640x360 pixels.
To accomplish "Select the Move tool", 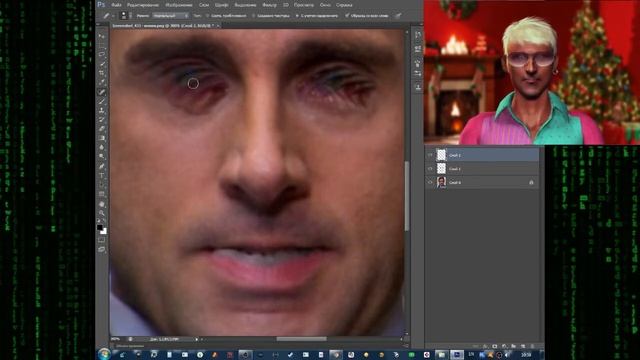I will (x=102, y=36).
